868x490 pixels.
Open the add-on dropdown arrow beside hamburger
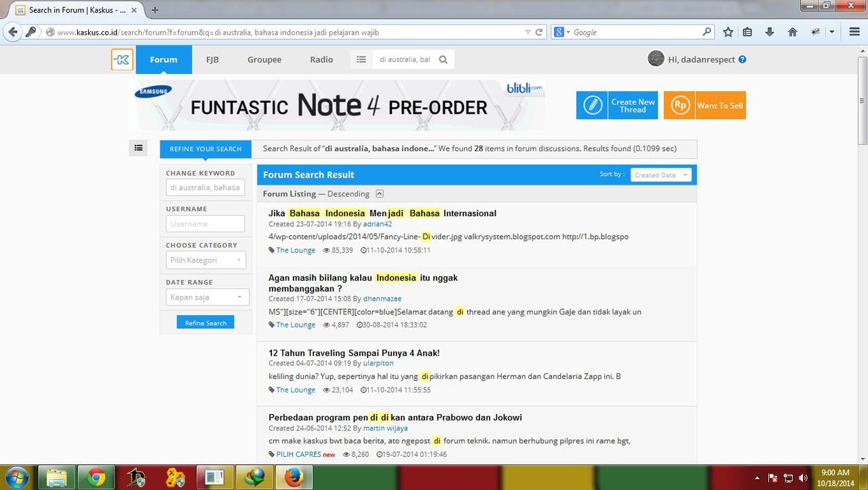[x=831, y=32]
